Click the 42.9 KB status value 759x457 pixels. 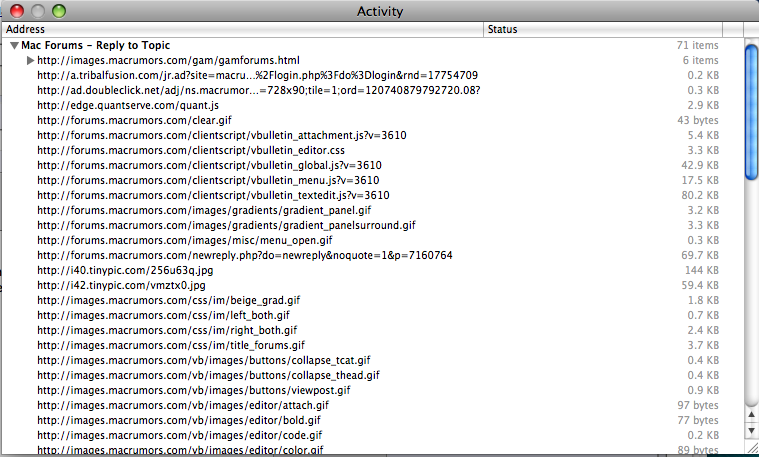[x=700, y=166]
